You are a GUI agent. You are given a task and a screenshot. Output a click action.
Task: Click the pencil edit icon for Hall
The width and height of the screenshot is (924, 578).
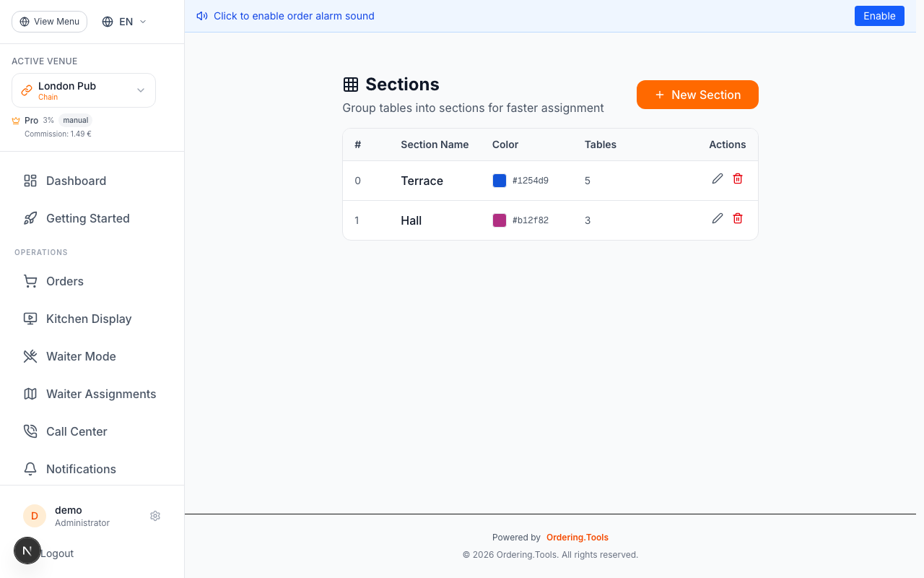click(717, 218)
